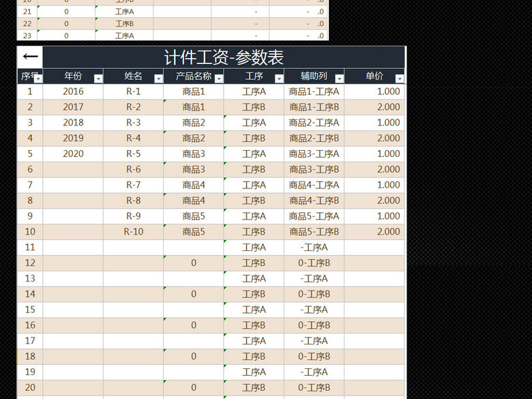Viewport: 532px width, 399px height.
Task: Click the empty 姓名 cell in row 12
Action: pos(134,263)
